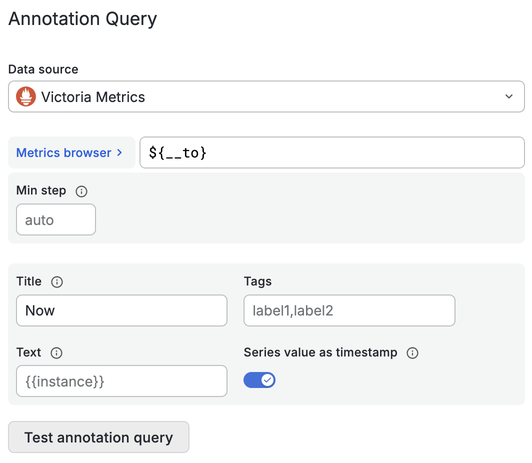Show the Min step info tooltip icon
Screen dimensions: 532x463
tap(81, 191)
